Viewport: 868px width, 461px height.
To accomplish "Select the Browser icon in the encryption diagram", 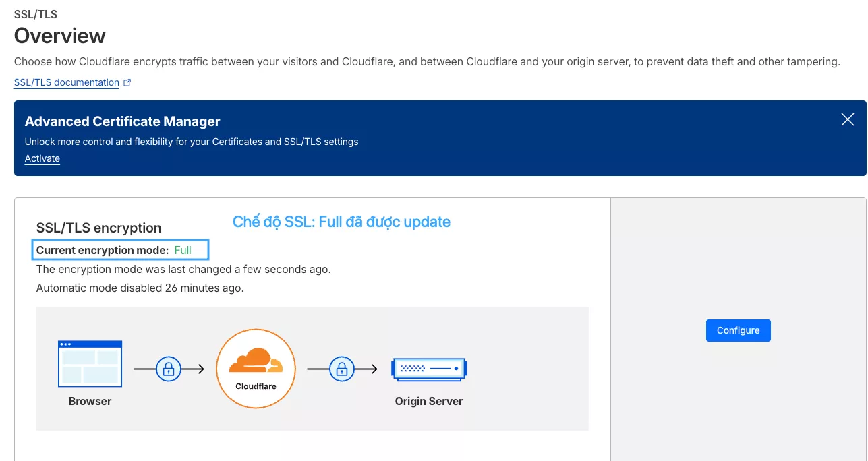I will point(90,364).
